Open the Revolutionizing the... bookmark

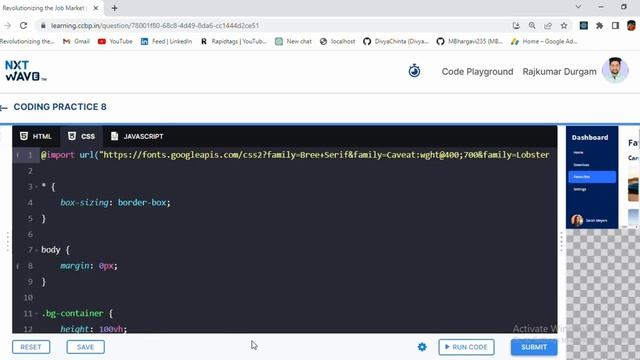coord(27,41)
